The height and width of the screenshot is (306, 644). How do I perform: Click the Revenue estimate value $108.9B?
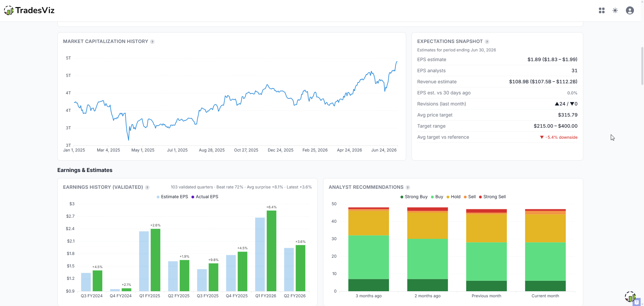tap(543, 82)
